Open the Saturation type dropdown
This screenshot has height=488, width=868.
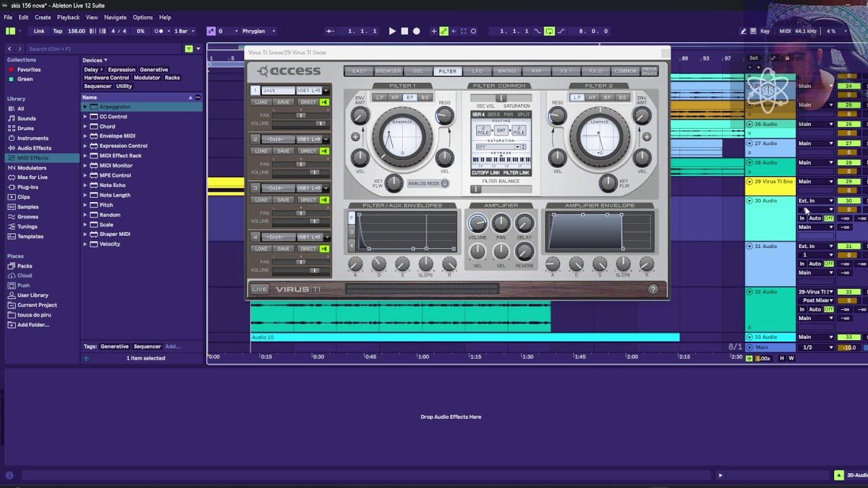(500, 147)
